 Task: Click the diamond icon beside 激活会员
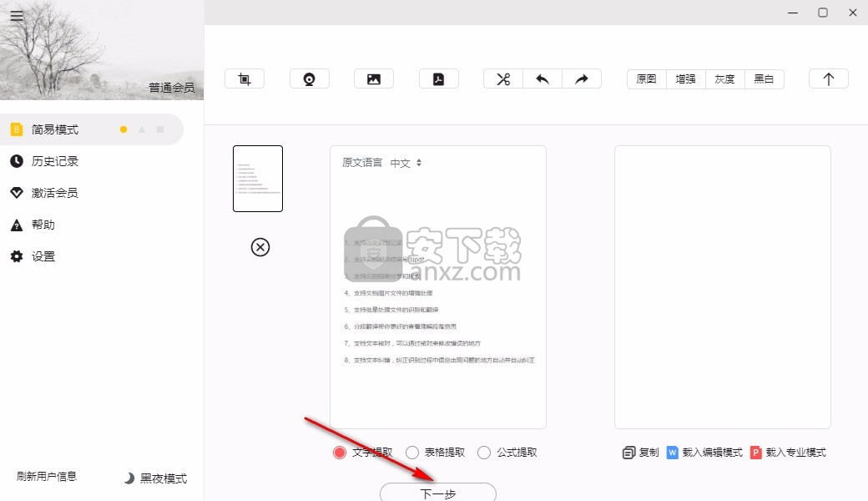tap(17, 193)
